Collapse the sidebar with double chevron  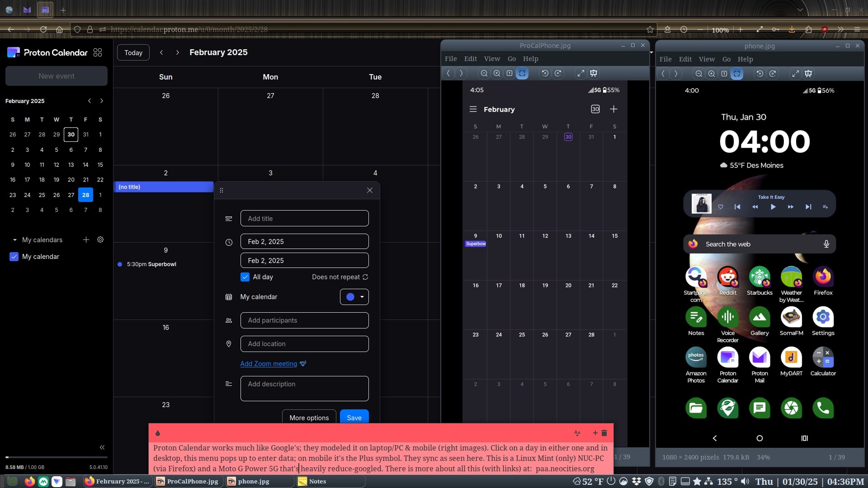coord(102,447)
